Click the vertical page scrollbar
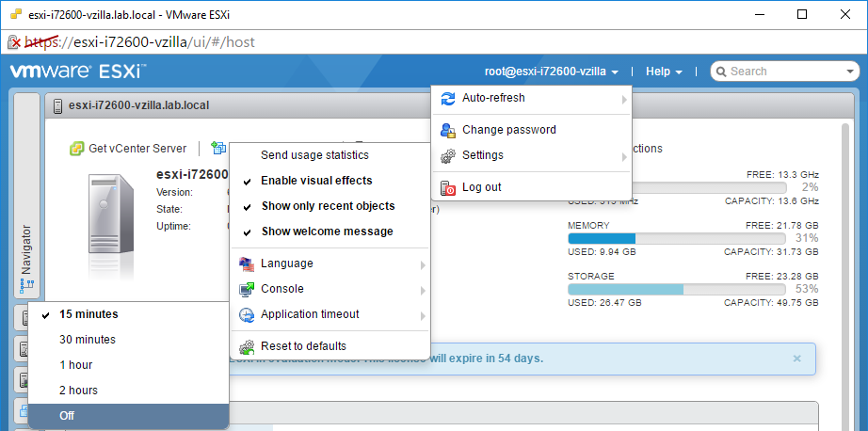This screenshot has width=868, height=431. pos(844,277)
